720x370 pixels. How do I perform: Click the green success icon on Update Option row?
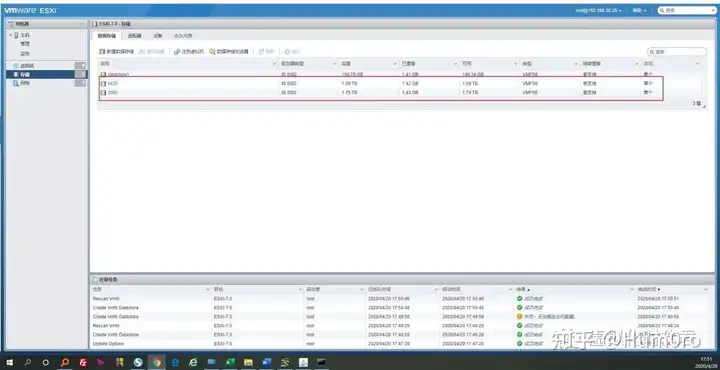pyautogui.click(x=519, y=344)
